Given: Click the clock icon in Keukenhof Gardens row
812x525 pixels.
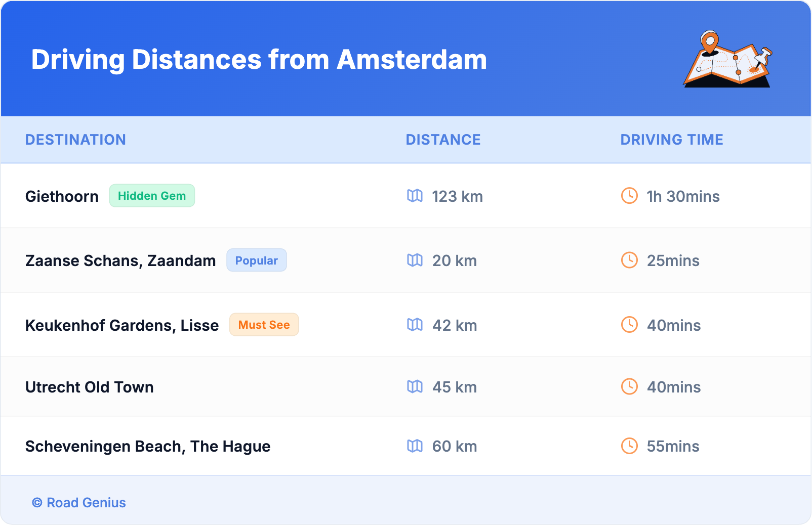Looking at the screenshot, I should (629, 325).
